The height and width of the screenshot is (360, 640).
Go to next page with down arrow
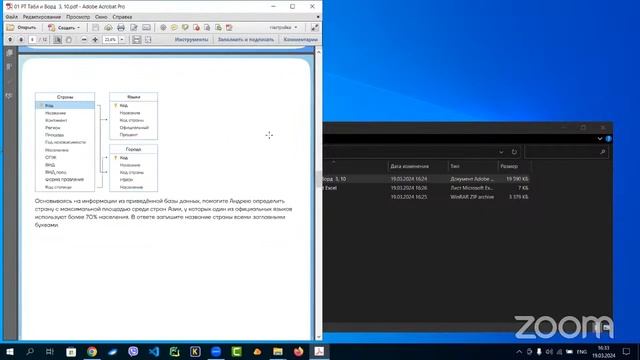coord(21,40)
